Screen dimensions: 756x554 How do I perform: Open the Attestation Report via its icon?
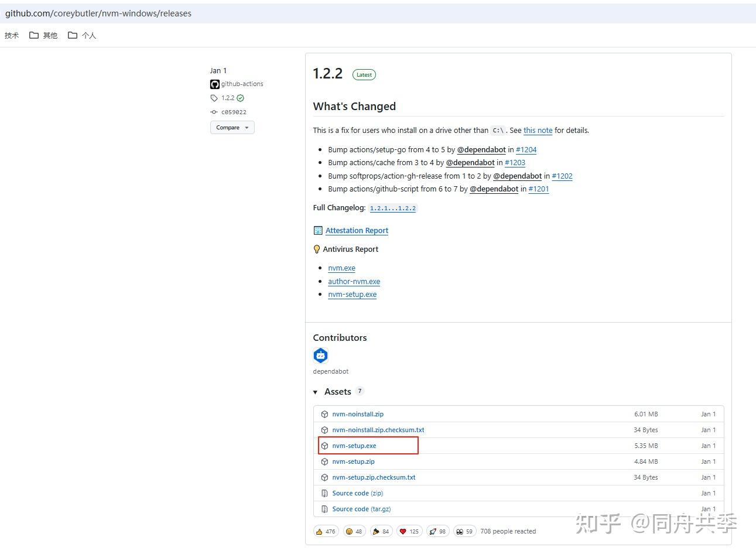[318, 230]
